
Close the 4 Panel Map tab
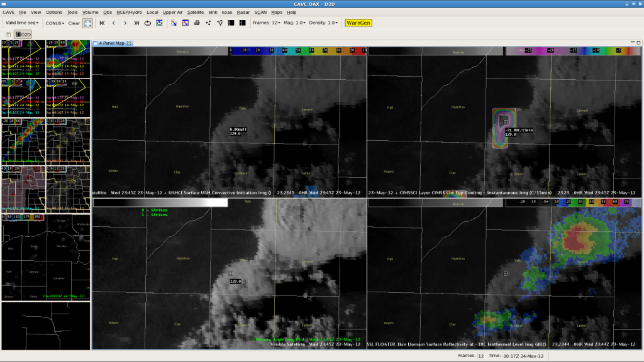click(129, 43)
